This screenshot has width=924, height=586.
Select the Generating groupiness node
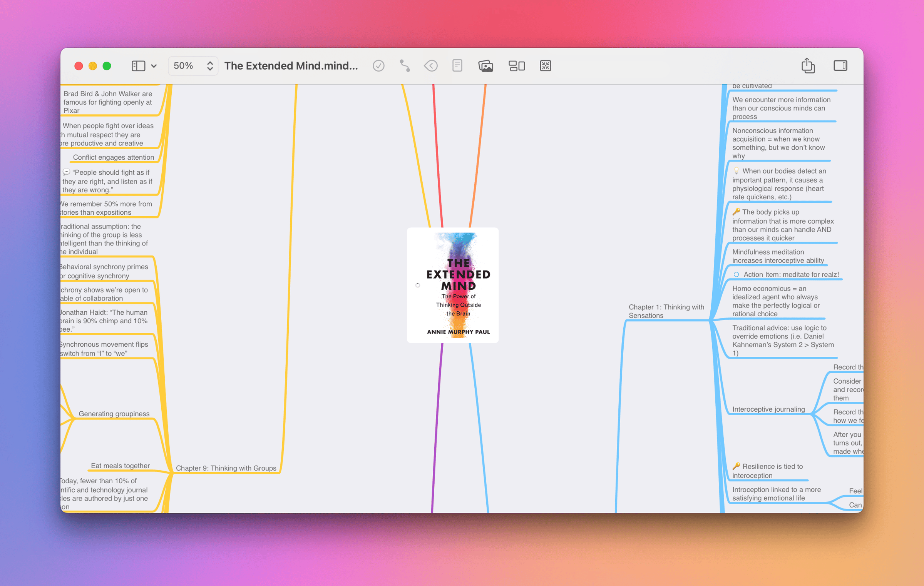click(114, 414)
